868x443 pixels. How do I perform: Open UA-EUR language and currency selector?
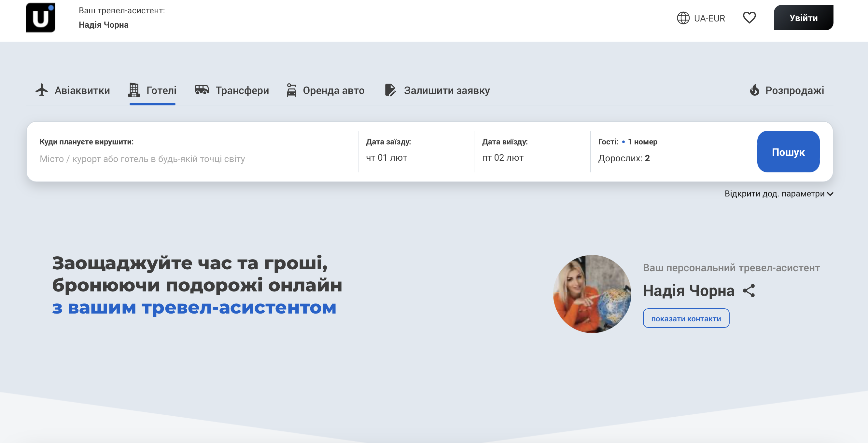point(701,18)
